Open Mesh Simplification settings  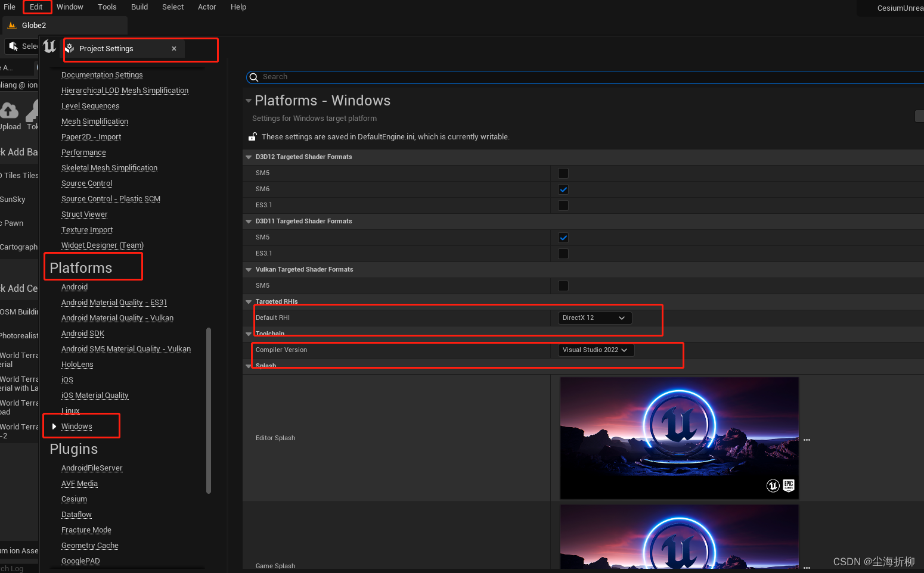(x=95, y=122)
